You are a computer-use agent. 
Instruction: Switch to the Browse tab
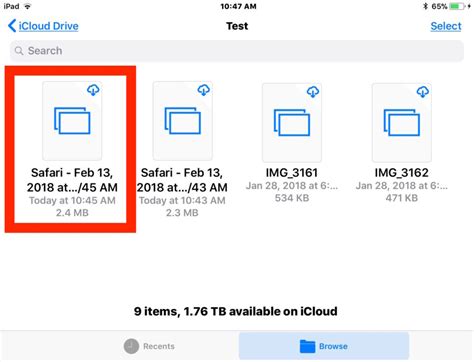click(x=324, y=346)
